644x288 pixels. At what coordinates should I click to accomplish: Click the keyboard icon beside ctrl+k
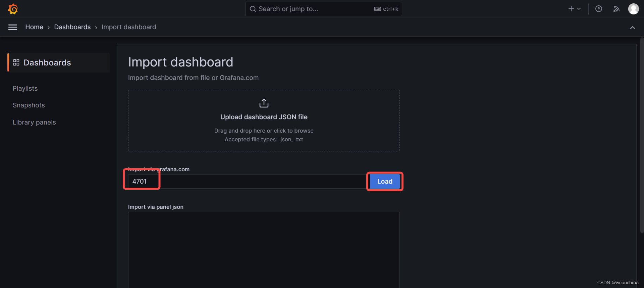click(x=378, y=9)
